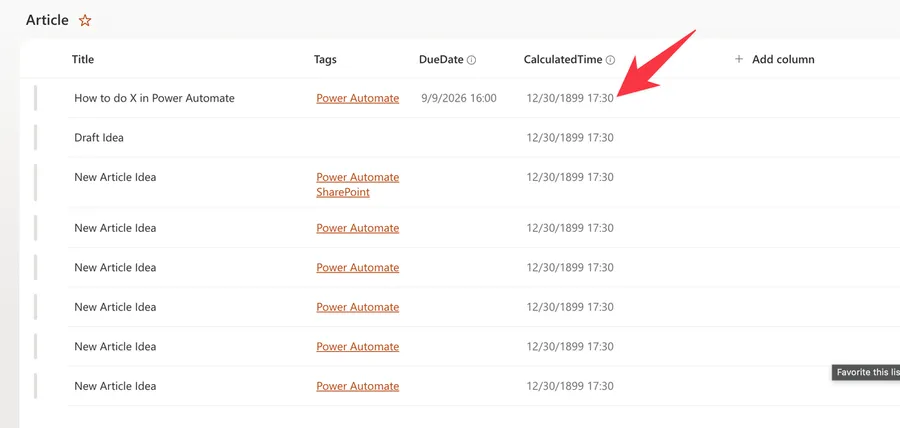Viewport: 900px width, 428px height.
Task: Click the plus icon beside Add column
Action: tap(739, 59)
